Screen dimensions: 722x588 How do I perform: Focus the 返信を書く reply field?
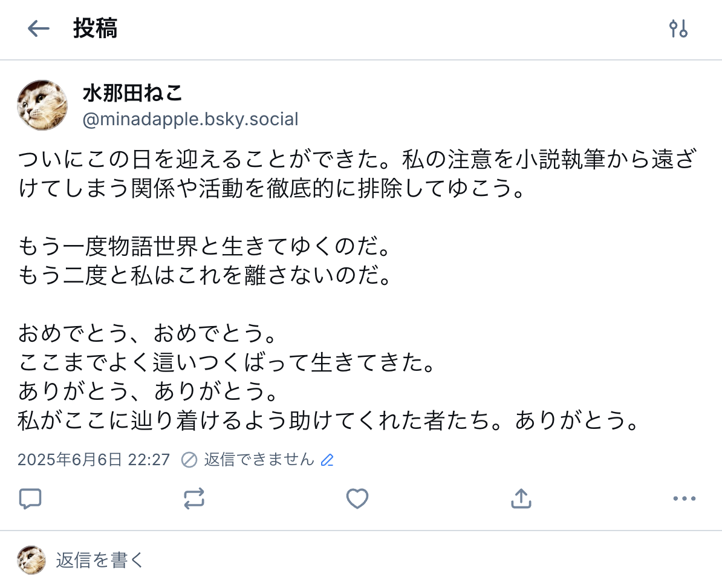(100, 560)
